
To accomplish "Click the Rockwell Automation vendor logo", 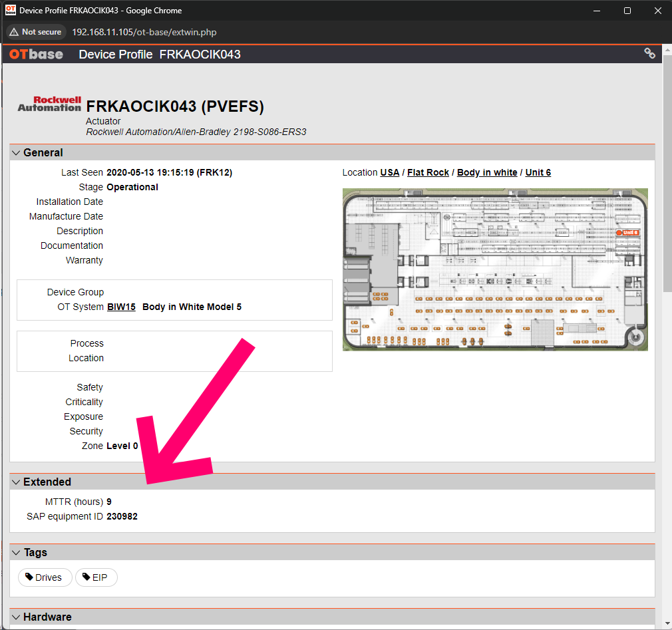I will pos(49,104).
